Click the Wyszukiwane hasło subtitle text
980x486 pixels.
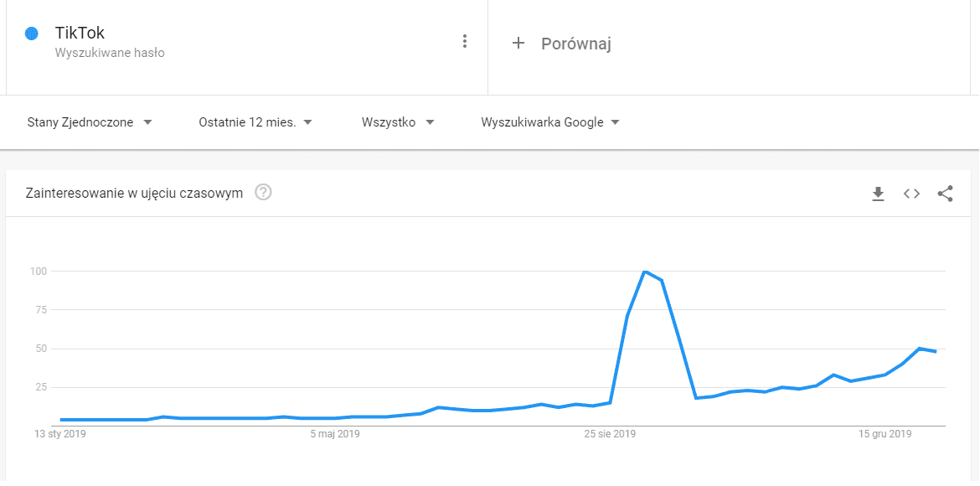110,53
